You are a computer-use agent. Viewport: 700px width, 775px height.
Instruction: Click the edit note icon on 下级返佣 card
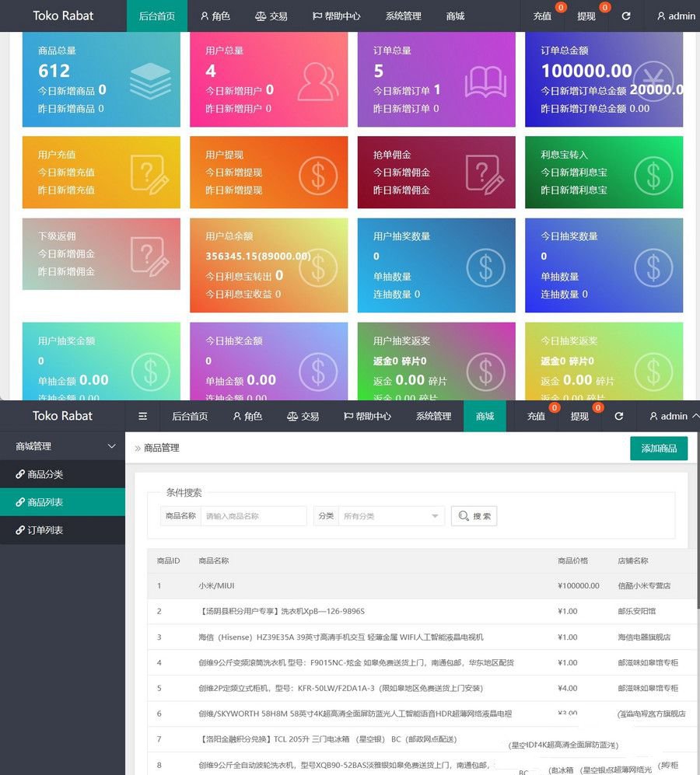[x=150, y=256]
